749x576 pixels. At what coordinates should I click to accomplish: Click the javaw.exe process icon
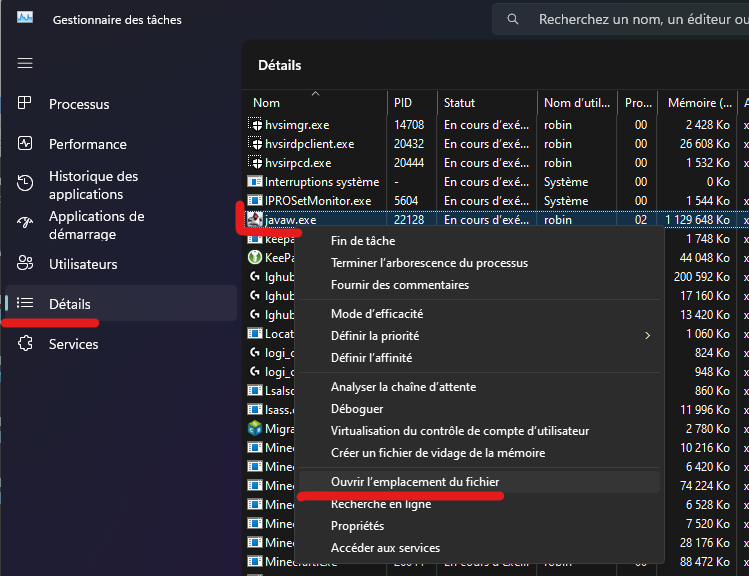coord(255,219)
